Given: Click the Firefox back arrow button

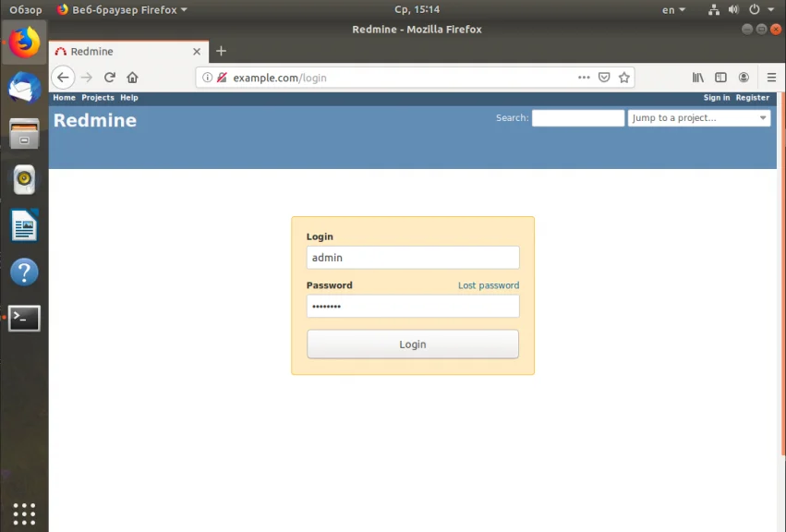Looking at the screenshot, I should [63, 78].
